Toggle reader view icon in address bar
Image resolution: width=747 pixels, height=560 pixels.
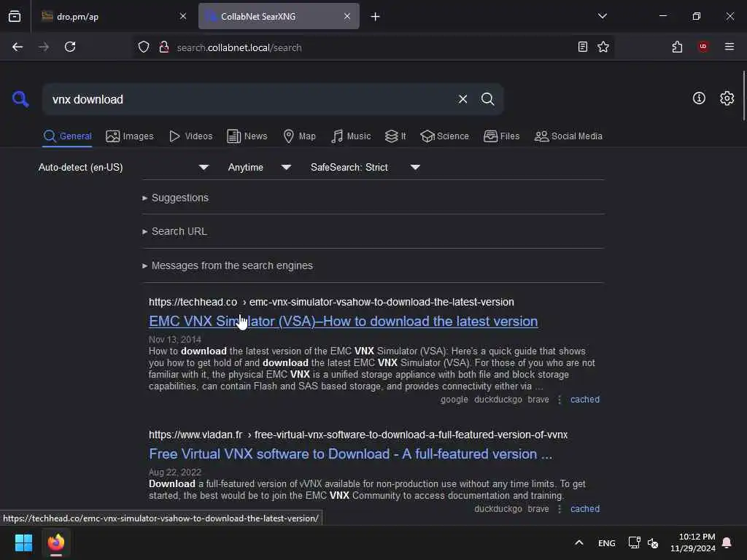(582, 47)
